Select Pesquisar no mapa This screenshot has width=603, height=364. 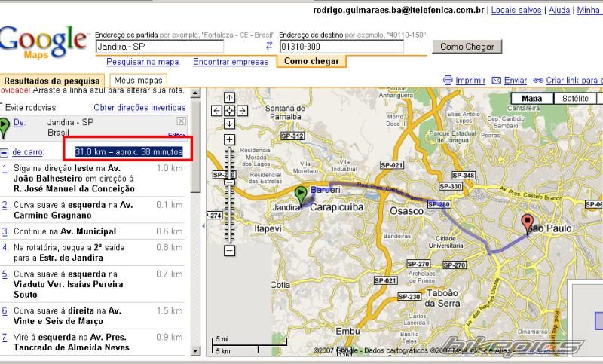142,62
